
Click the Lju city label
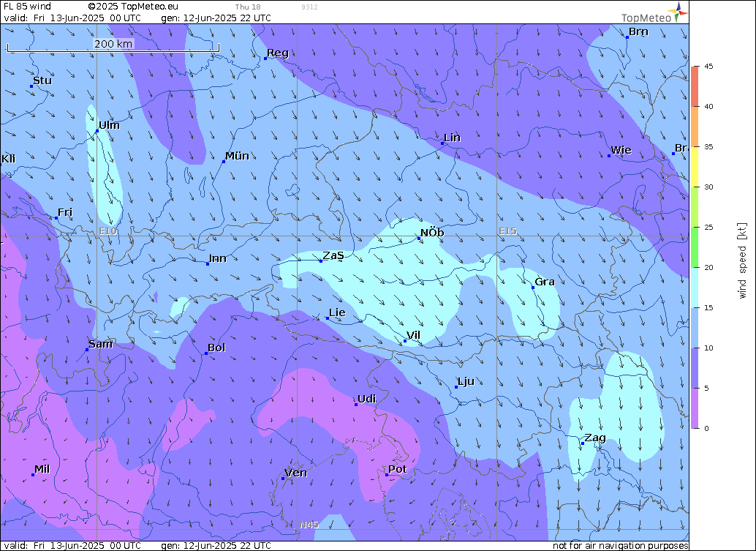[x=466, y=382]
